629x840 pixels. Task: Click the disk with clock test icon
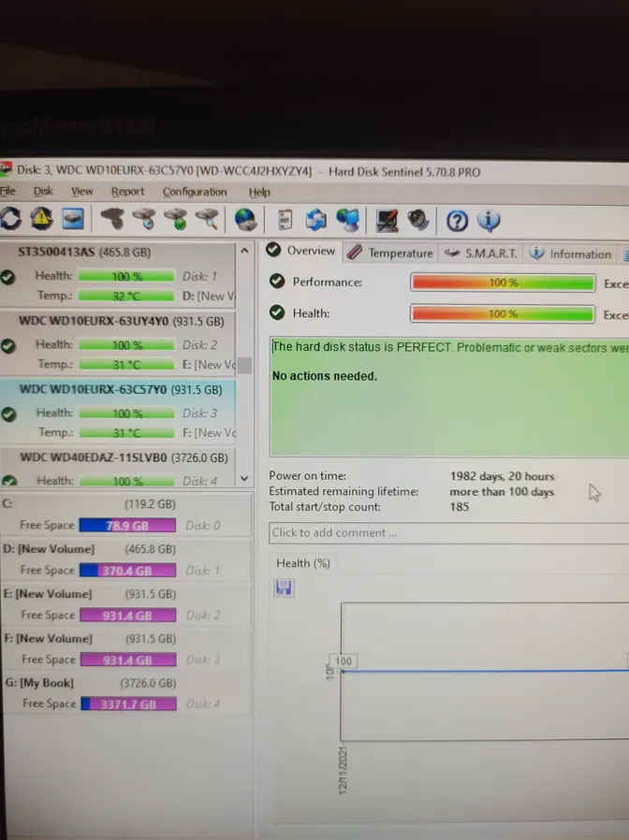tap(144, 219)
